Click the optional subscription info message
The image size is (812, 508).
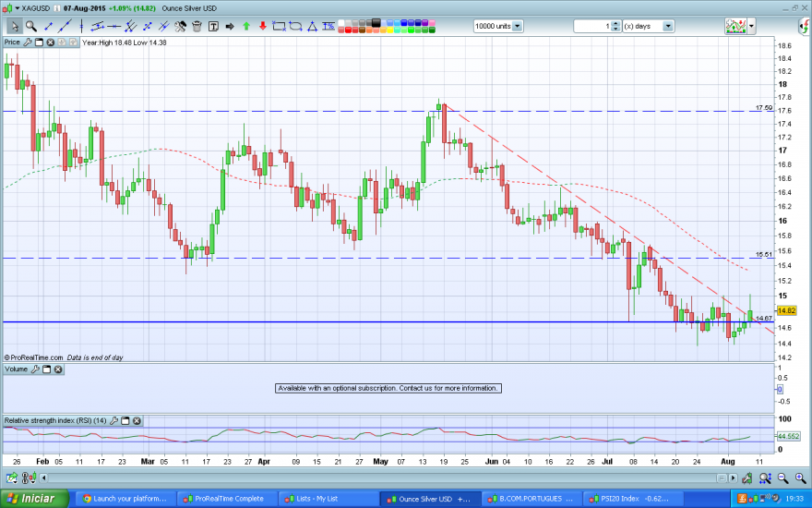coord(388,388)
